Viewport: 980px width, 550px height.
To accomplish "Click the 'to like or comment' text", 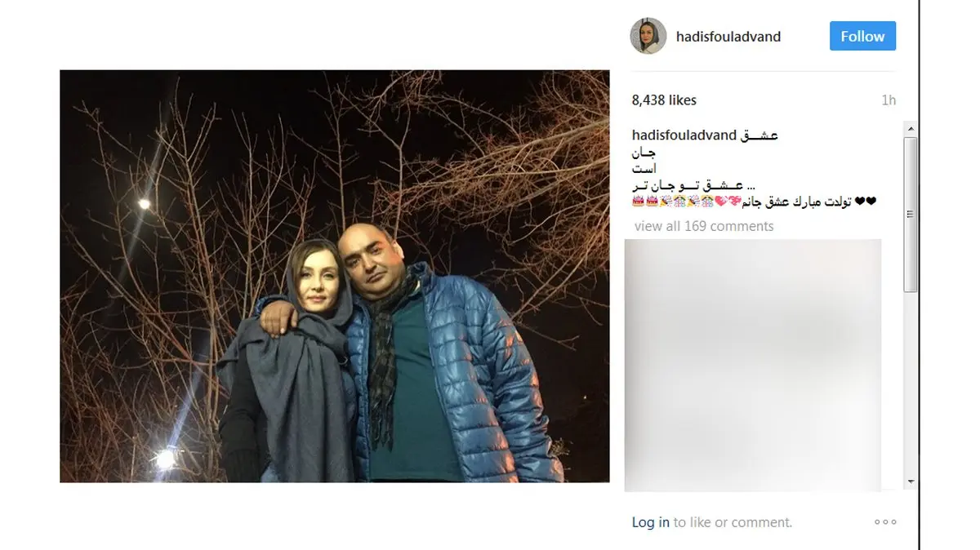I will [x=733, y=522].
